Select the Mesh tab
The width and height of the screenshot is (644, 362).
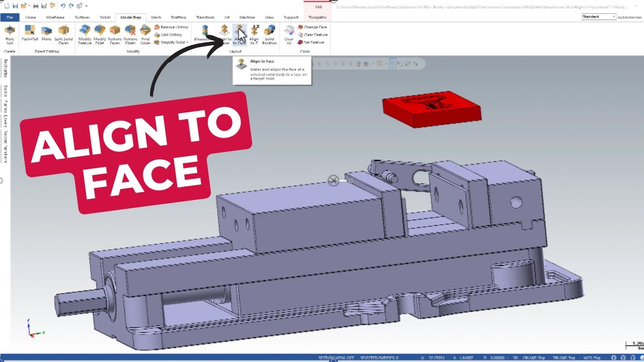[156, 17]
